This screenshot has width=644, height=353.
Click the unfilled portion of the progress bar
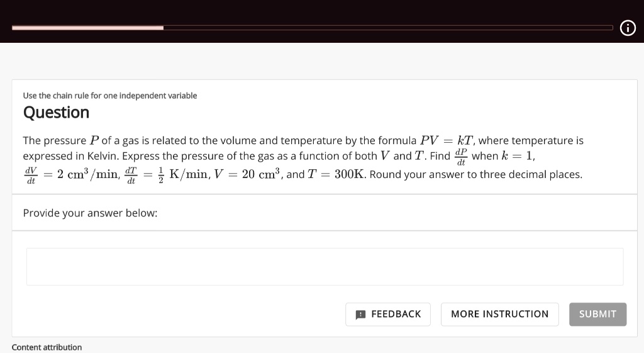[x=388, y=28]
